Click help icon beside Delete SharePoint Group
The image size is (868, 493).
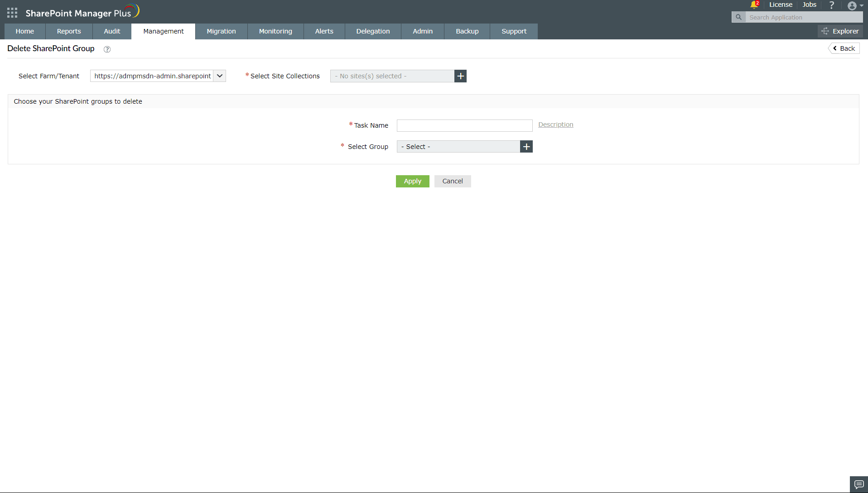coord(107,49)
